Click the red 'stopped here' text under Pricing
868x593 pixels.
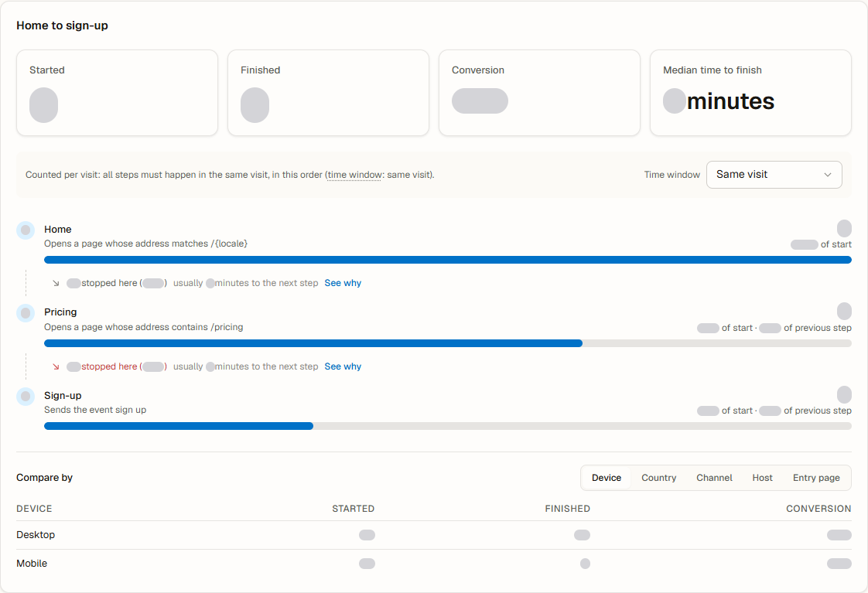pyautogui.click(x=109, y=366)
